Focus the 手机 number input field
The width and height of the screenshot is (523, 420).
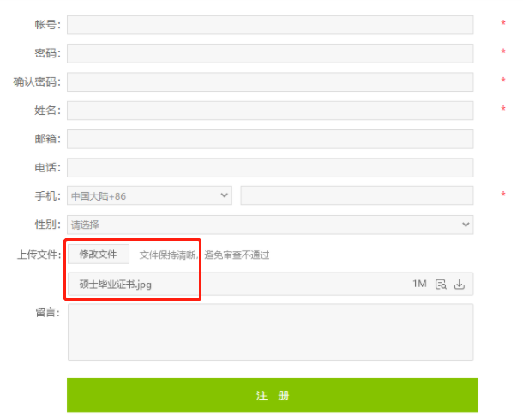[357, 195]
